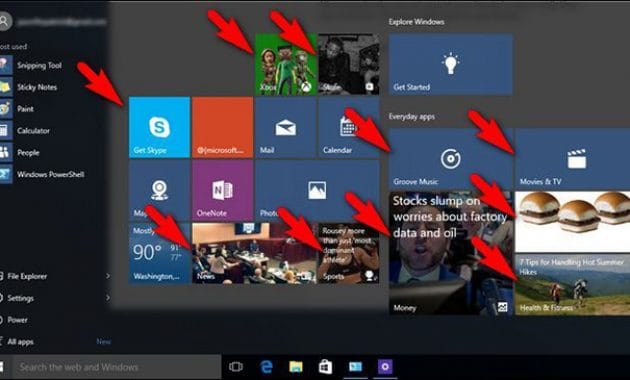Expand the File Explorer jump list arrow
This screenshot has height=380, width=630.
(108, 276)
